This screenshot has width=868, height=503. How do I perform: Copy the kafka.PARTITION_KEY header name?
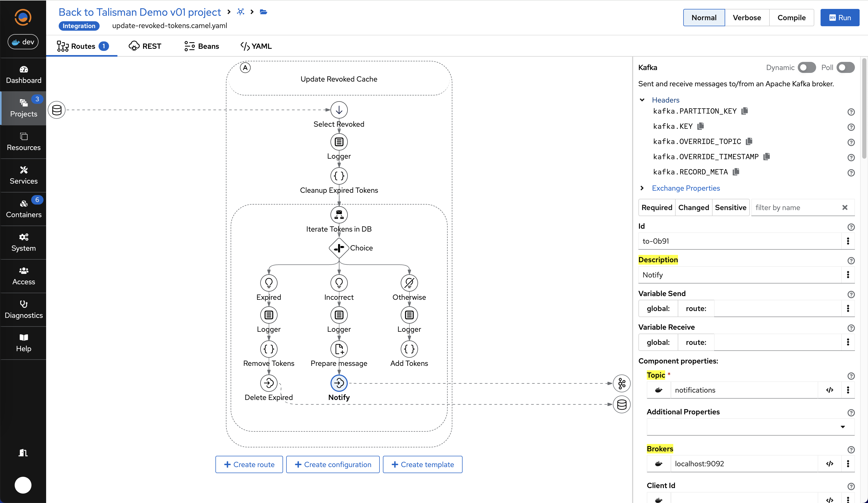click(745, 111)
